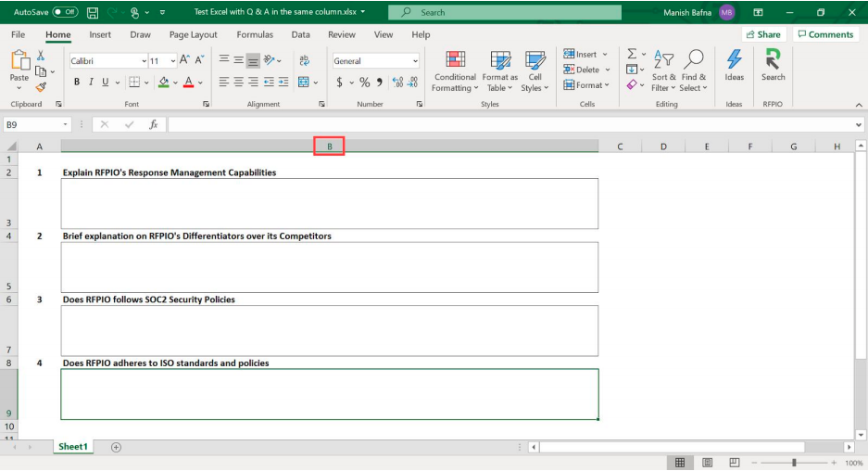Click the Insert Function fx icon
868x471 pixels.
point(154,124)
